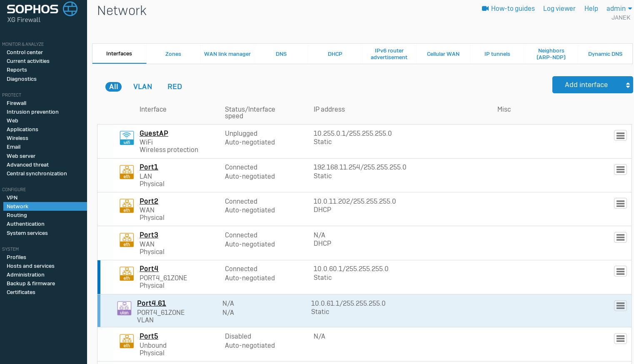Click the GuestAP WiFi interface icon
The image size is (634, 364).
click(x=127, y=138)
